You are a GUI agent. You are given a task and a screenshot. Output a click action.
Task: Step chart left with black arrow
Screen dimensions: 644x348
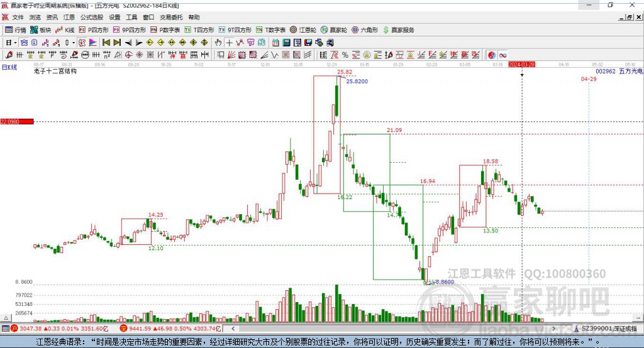click(x=128, y=43)
